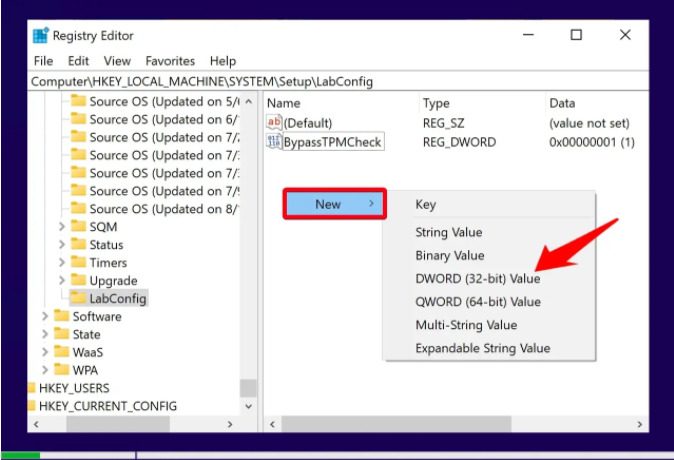674x460 pixels.
Task: Select the Source OS (Updated on 6/ folder icon
Action: point(78,119)
